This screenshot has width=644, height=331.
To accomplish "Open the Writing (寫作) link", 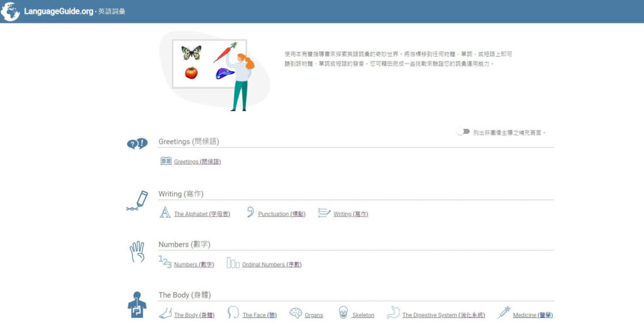I will (351, 214).
